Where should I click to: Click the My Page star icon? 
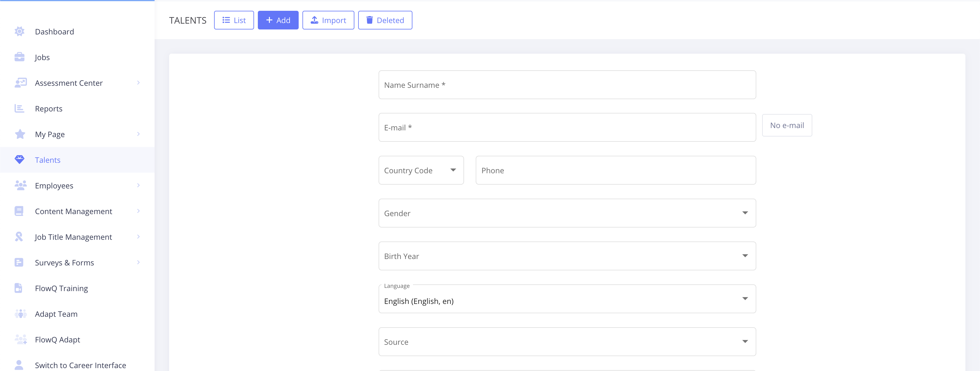[x=20, y=134]
